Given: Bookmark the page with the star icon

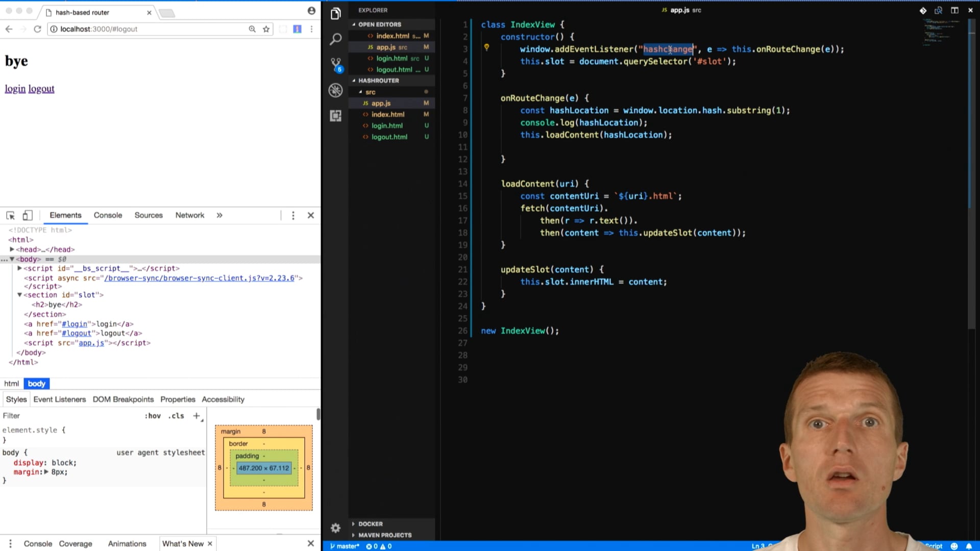Looking at the screenshot, I should point(266,29).
